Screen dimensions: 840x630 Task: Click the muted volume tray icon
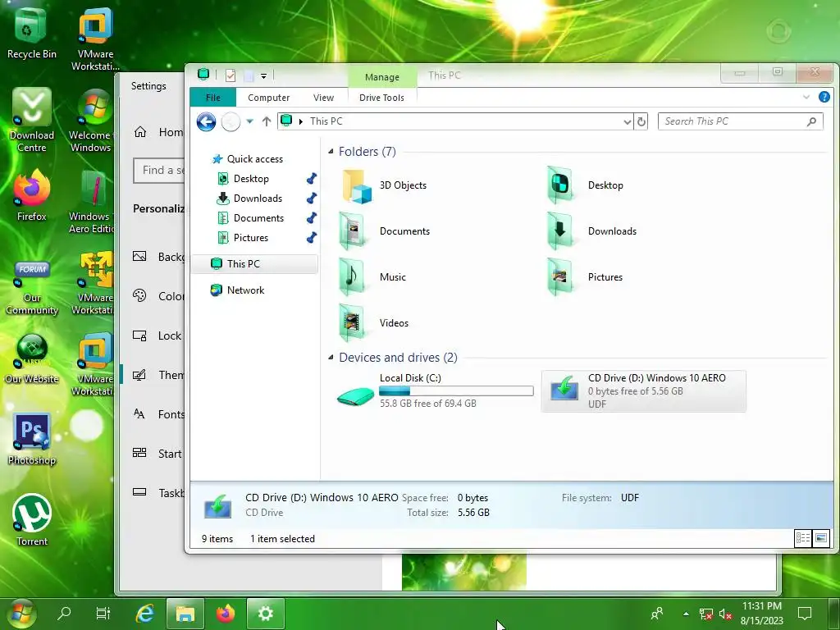coord(725,614)
